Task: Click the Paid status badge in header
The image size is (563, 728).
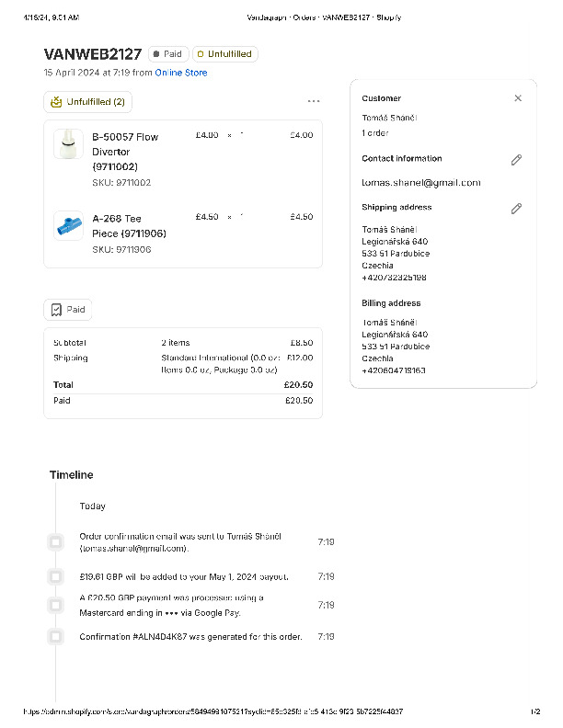Action: (167, 54)
